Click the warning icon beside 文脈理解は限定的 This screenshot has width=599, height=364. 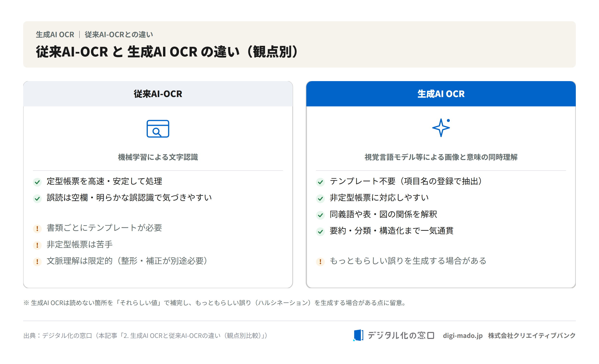[37, 261]
